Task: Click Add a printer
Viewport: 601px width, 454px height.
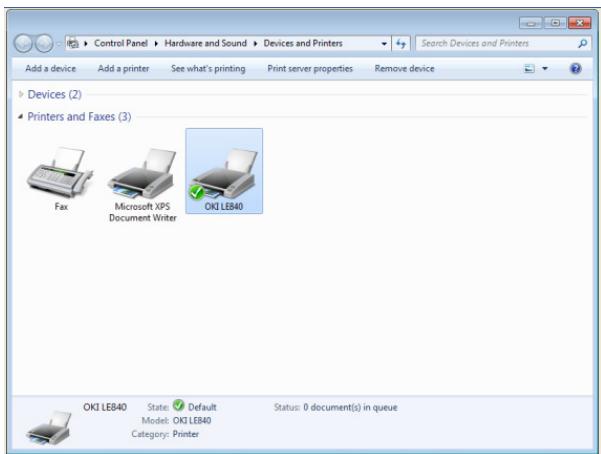Action: point(123,68)
